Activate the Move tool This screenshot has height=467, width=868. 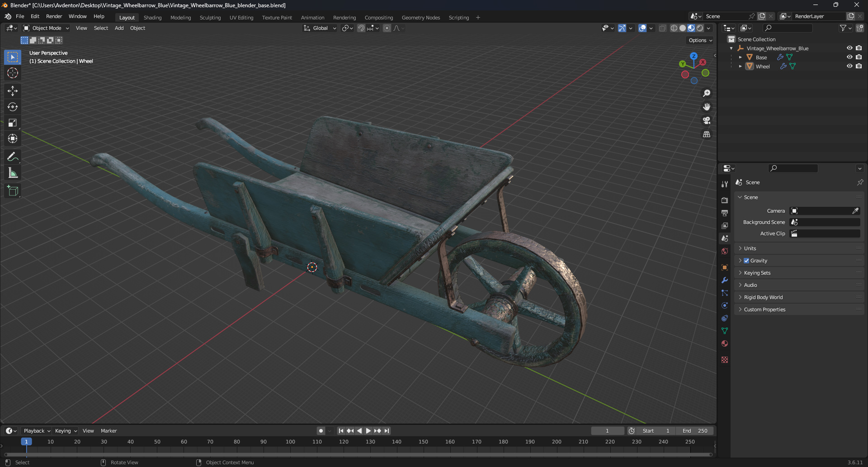click(13, 91)
